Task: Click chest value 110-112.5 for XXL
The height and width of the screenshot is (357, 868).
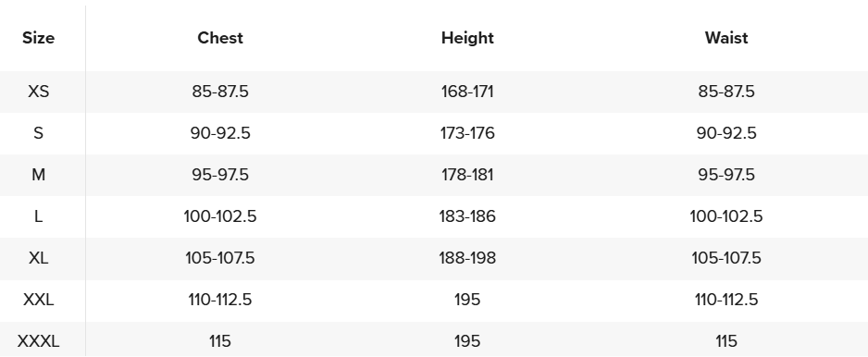Action: 219,300
